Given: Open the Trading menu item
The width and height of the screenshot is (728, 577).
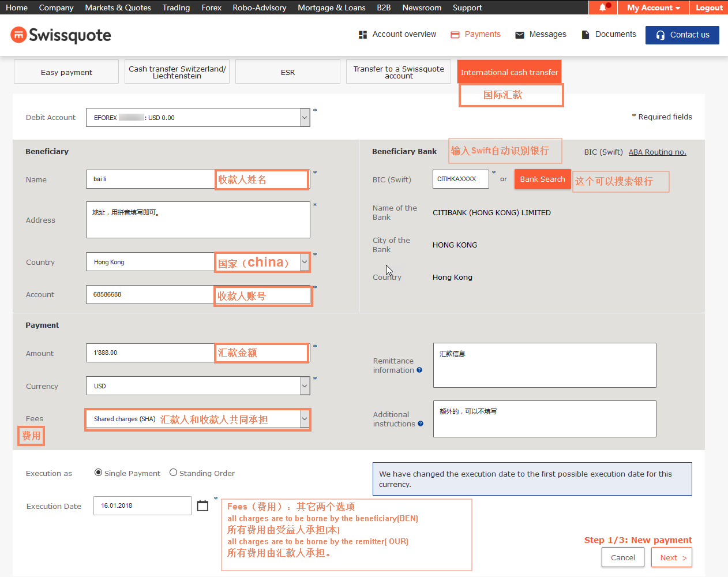Looking at the screenshot, I should pos(176,8).
